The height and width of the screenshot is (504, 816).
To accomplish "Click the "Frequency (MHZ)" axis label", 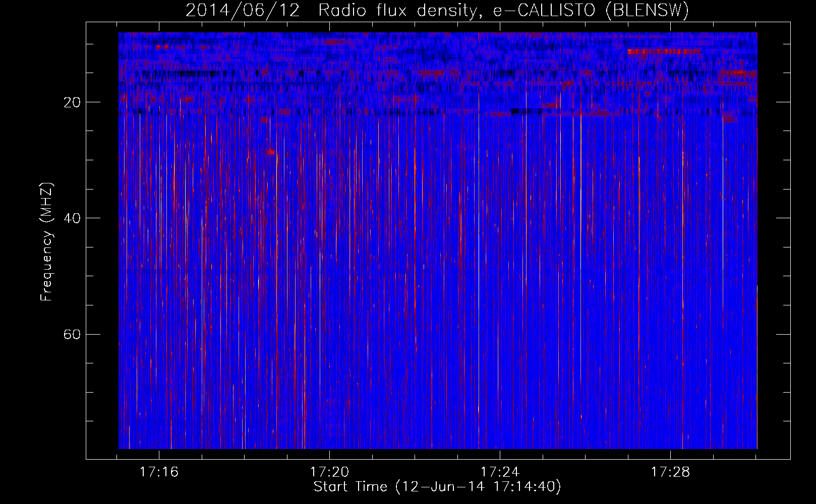I will [46, 242].
